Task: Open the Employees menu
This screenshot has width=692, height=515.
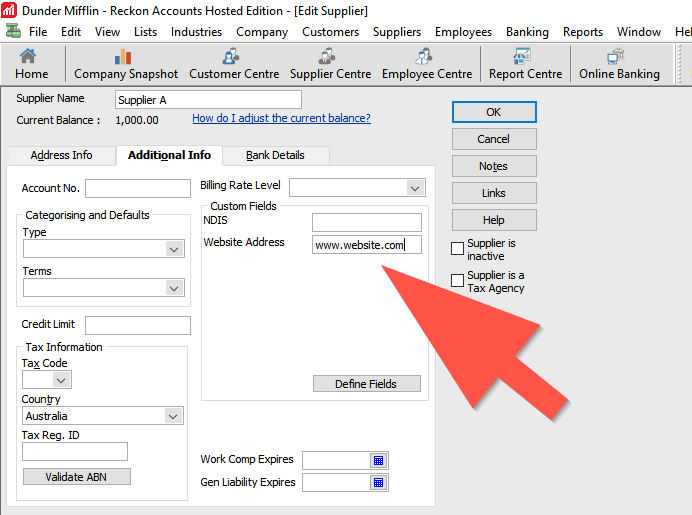Action: pyautogui.click(x=463, y=32)
